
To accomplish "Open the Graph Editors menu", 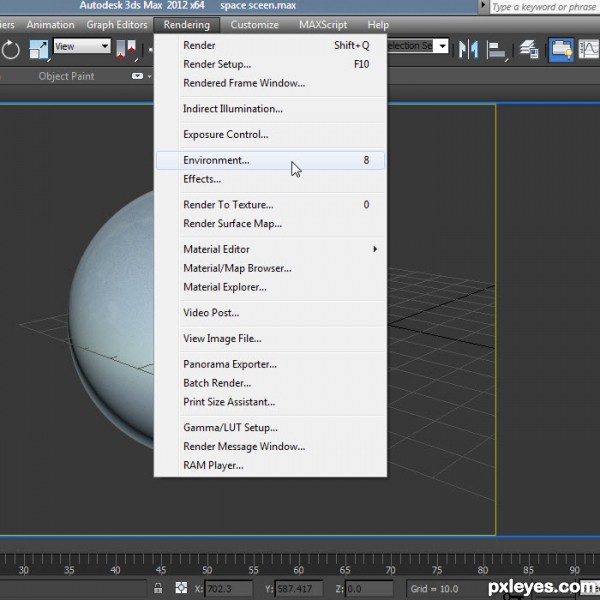I will coord(117,25).
